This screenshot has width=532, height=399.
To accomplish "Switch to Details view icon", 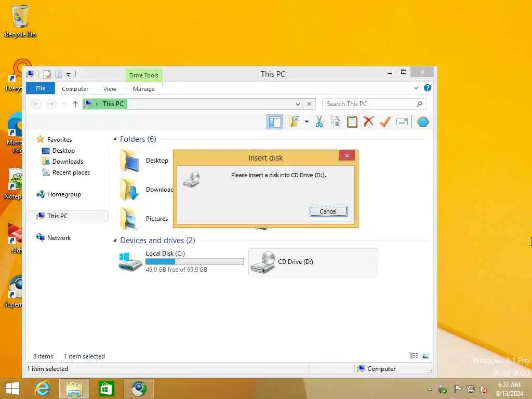I will tap(414, 356).
